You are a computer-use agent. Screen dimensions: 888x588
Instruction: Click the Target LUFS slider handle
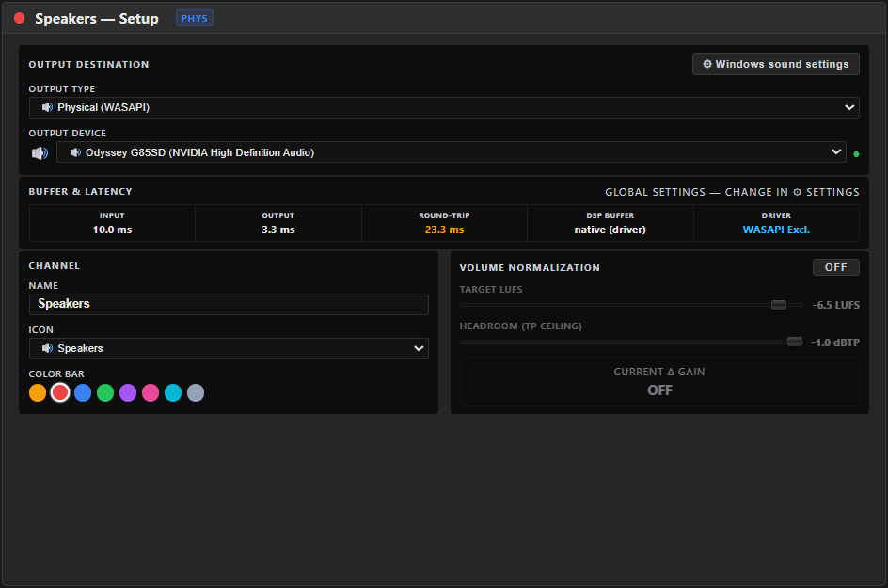pos(779,305)
